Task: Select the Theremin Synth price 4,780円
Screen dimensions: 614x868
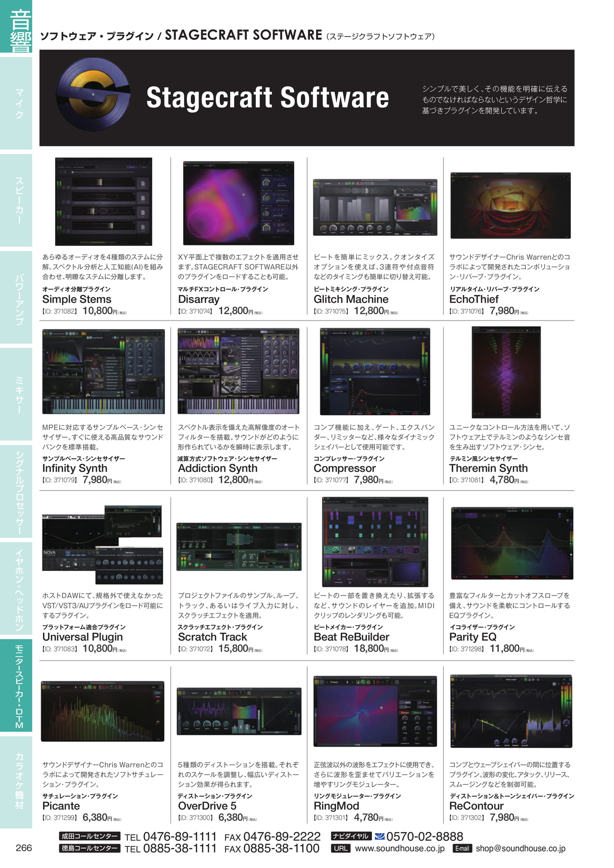Action: (x=505, y=480)
